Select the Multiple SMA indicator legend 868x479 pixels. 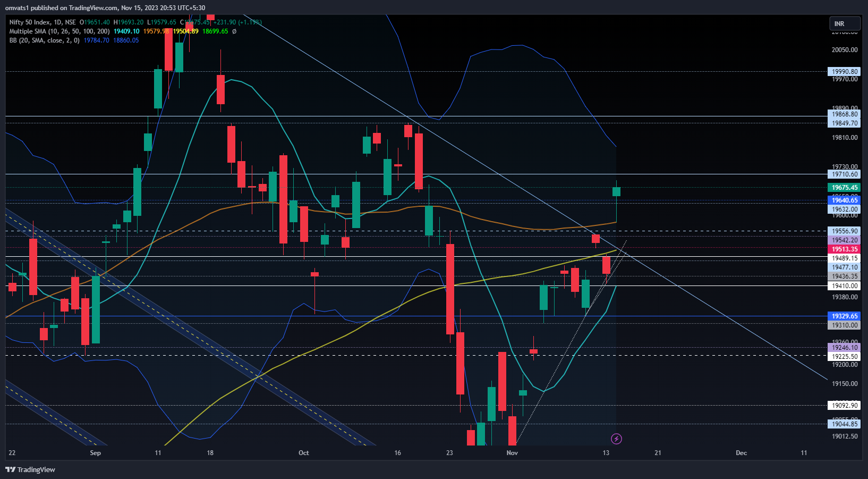pos(59,31)
